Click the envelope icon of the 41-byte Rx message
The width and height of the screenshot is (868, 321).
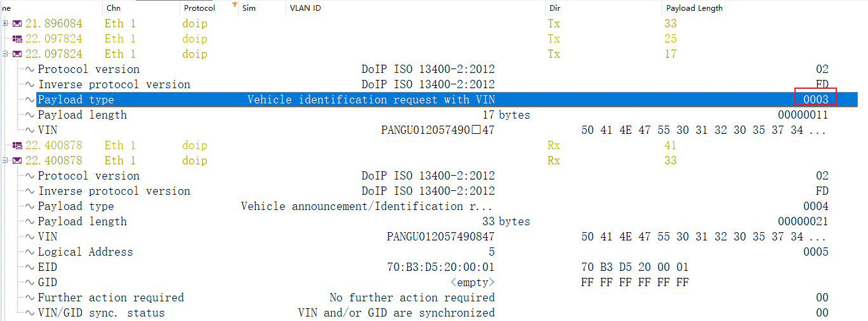pos(17,145)
